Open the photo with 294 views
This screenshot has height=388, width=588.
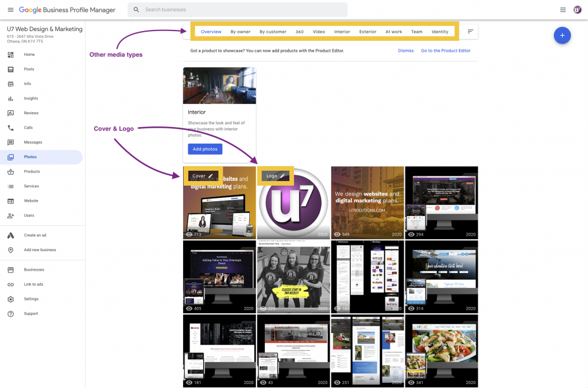pos(442,203)
